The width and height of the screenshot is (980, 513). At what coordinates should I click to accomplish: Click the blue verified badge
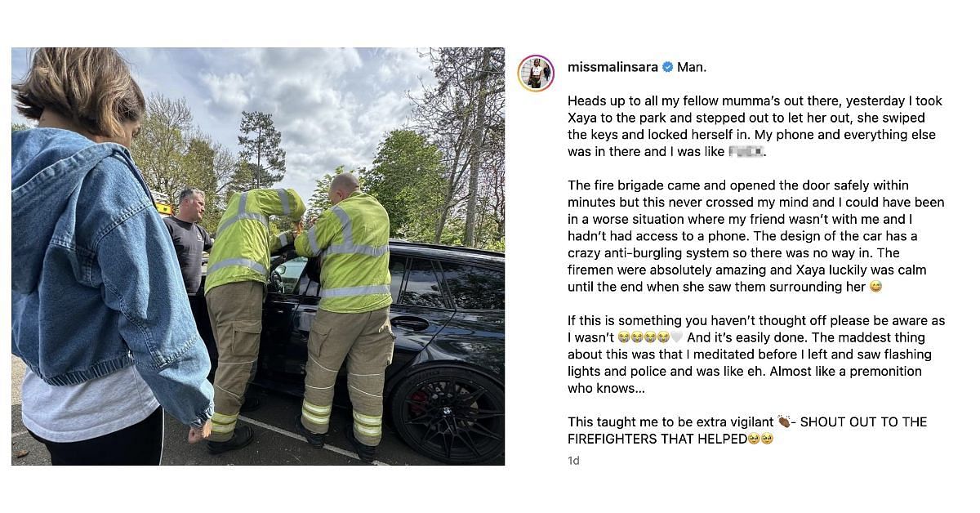(667, 67)
